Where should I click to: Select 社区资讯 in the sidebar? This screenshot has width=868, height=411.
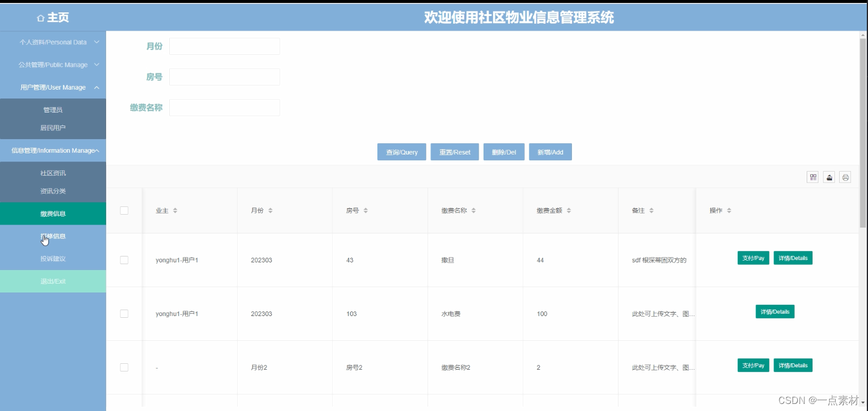(x=53, y=173)
